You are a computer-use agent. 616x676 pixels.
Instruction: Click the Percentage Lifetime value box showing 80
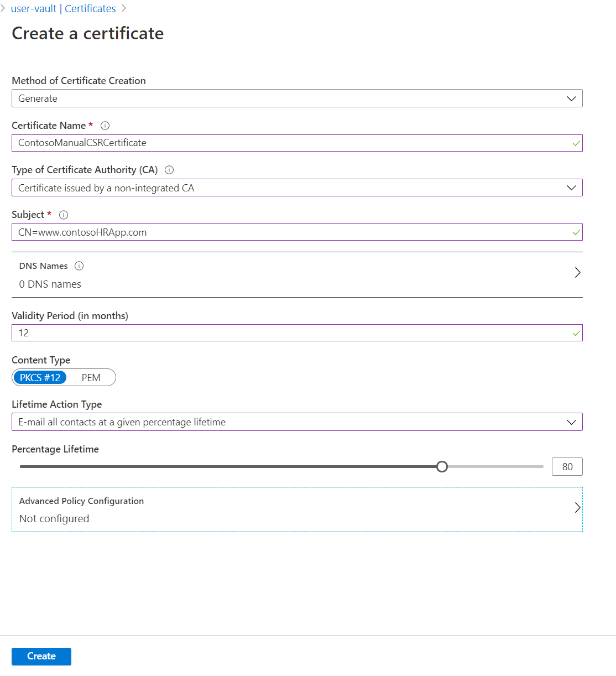click(567, 466)
